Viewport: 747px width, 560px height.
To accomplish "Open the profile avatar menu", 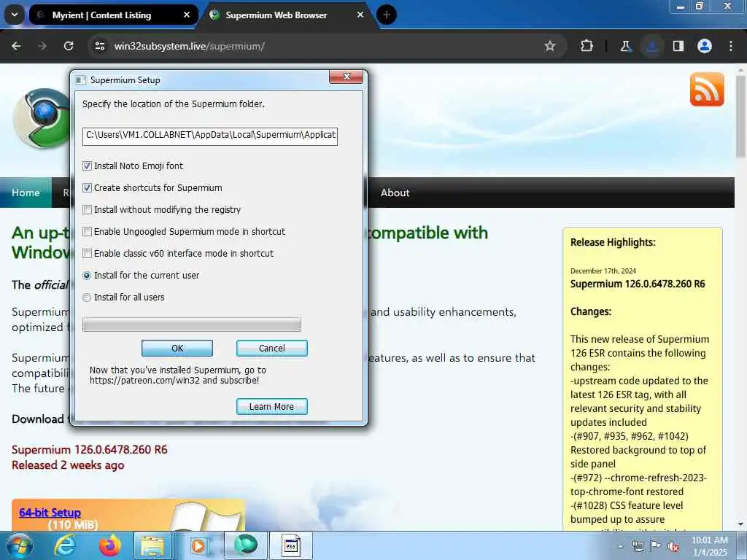I will coord(705,46).
